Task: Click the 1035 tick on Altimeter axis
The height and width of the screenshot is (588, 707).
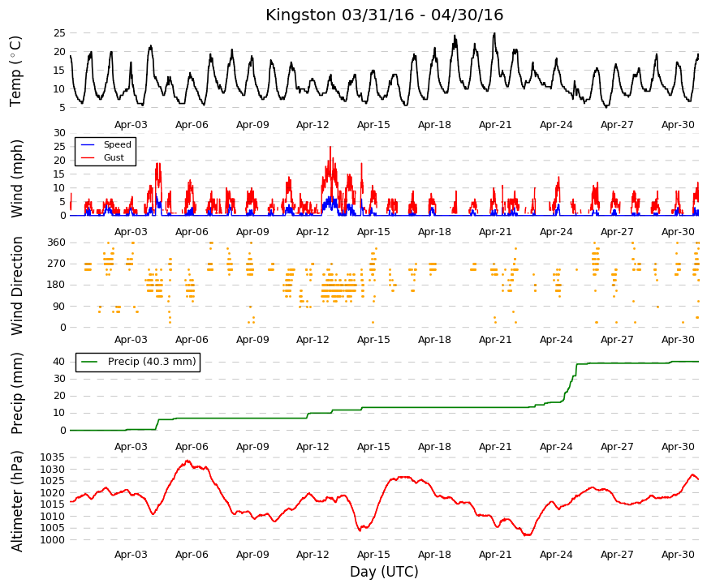Action: tap(52, 457)
